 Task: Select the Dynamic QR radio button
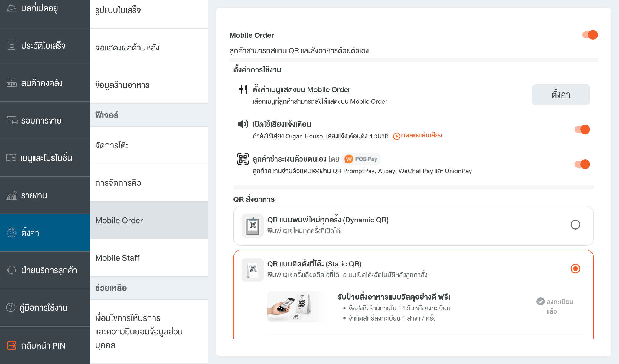point(575,225)
